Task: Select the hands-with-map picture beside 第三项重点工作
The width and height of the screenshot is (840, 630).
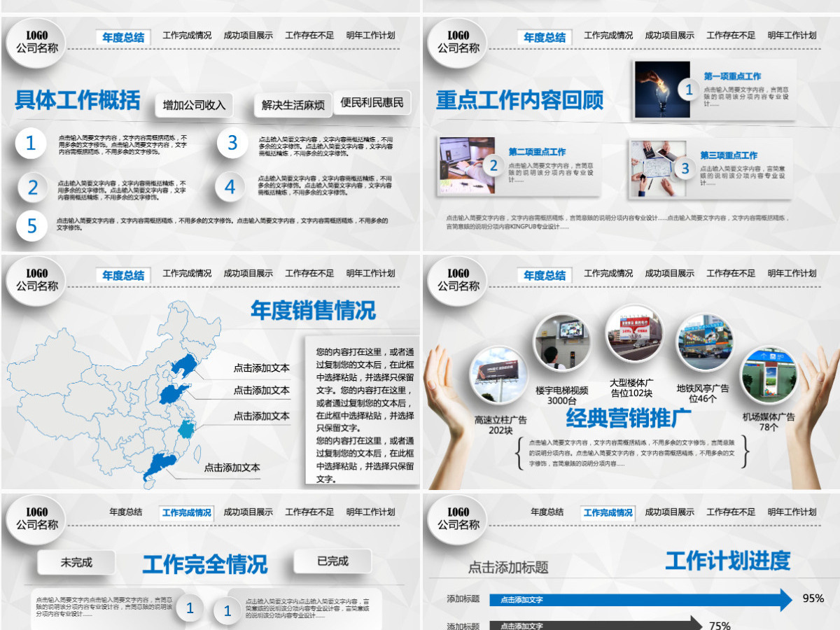Action: pos(657,169)
